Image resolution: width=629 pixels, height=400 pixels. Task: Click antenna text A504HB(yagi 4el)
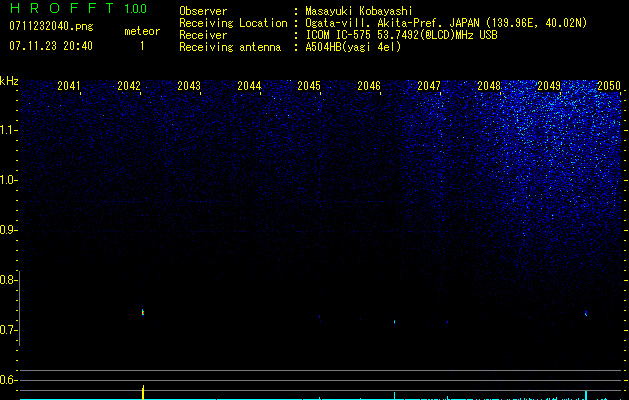pos(353,47)
